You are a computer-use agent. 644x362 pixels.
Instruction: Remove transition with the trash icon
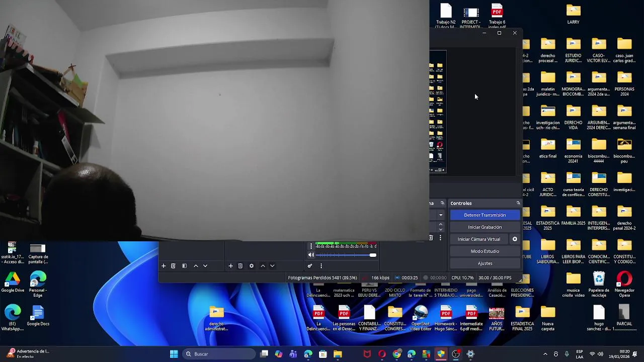[x=431, y=238]
